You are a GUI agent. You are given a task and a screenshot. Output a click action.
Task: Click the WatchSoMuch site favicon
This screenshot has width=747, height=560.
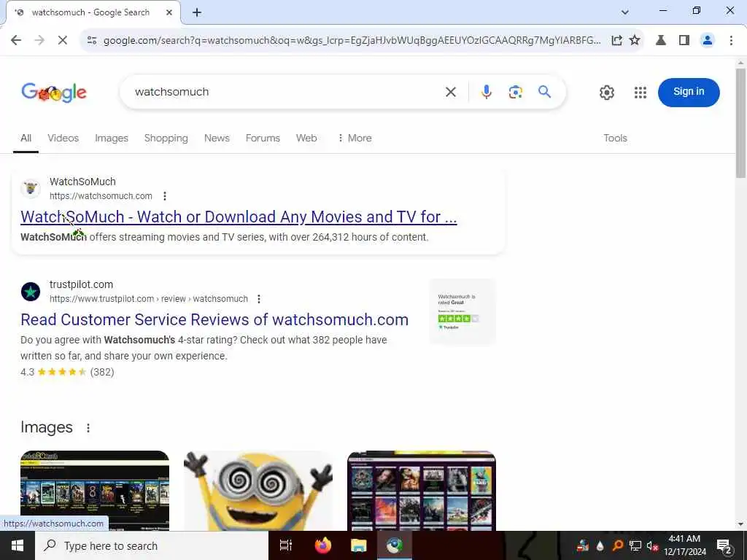tap(31, 188)
